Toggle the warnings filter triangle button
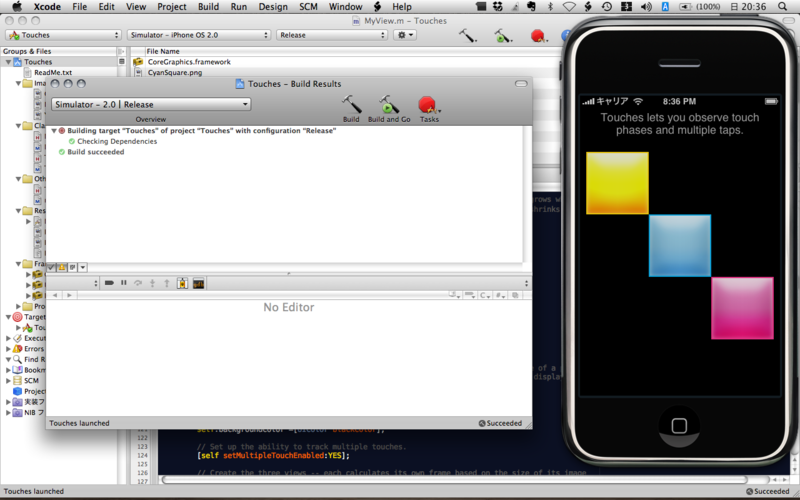Viewport: 800px width, 500px height. coord(62,267)
